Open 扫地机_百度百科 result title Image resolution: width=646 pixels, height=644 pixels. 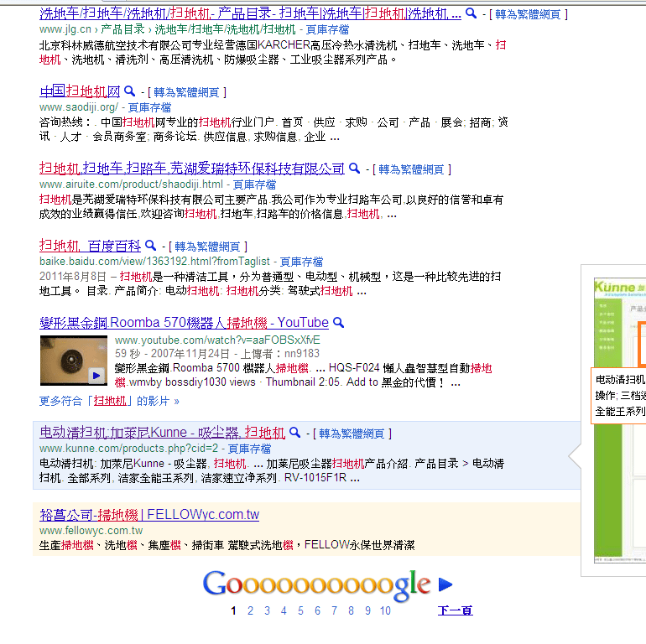[x=91, y=246]
